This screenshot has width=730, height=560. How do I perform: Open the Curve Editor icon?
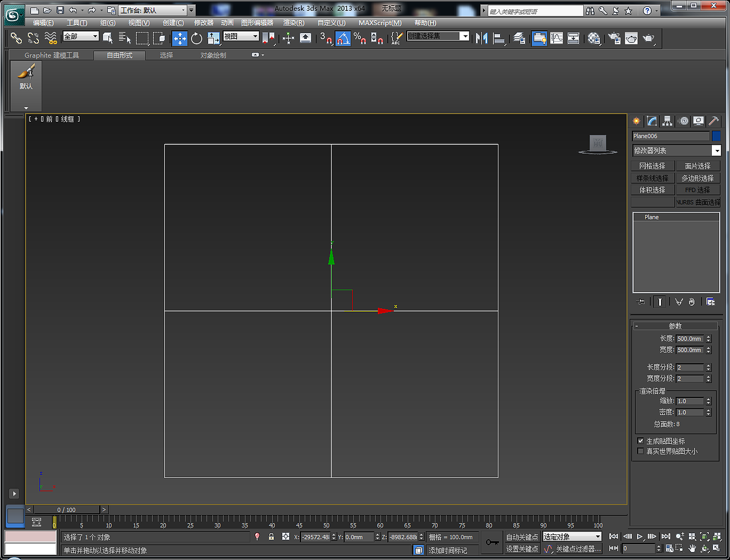557,38
